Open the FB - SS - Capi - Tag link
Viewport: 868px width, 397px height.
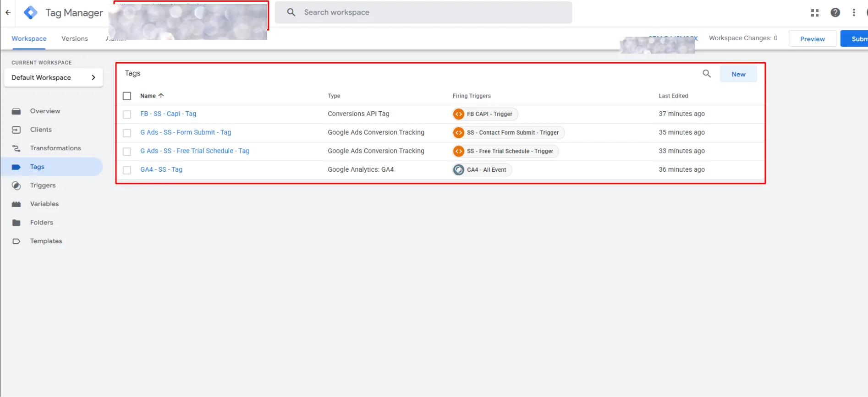click(168, 114)
